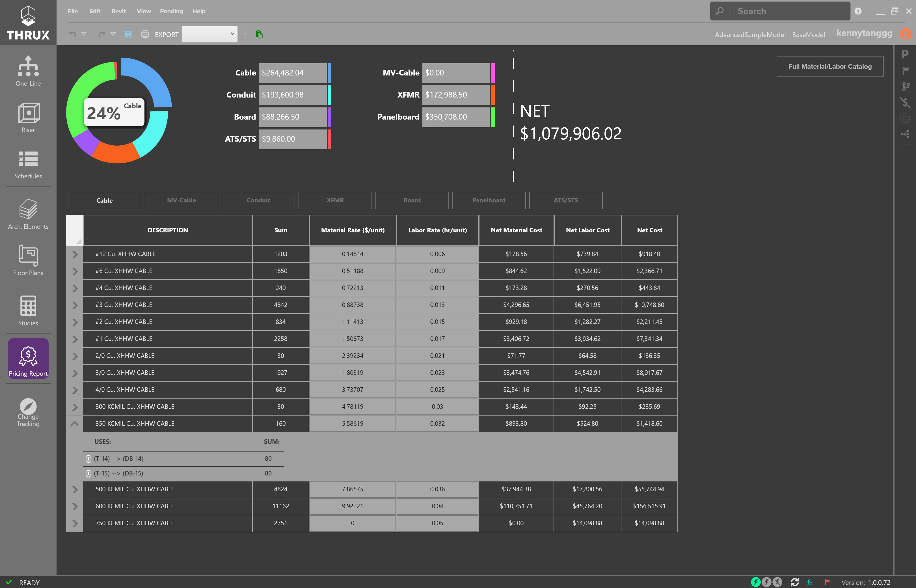Click the cyan Conduit color swatch

(x=330, y=95)
